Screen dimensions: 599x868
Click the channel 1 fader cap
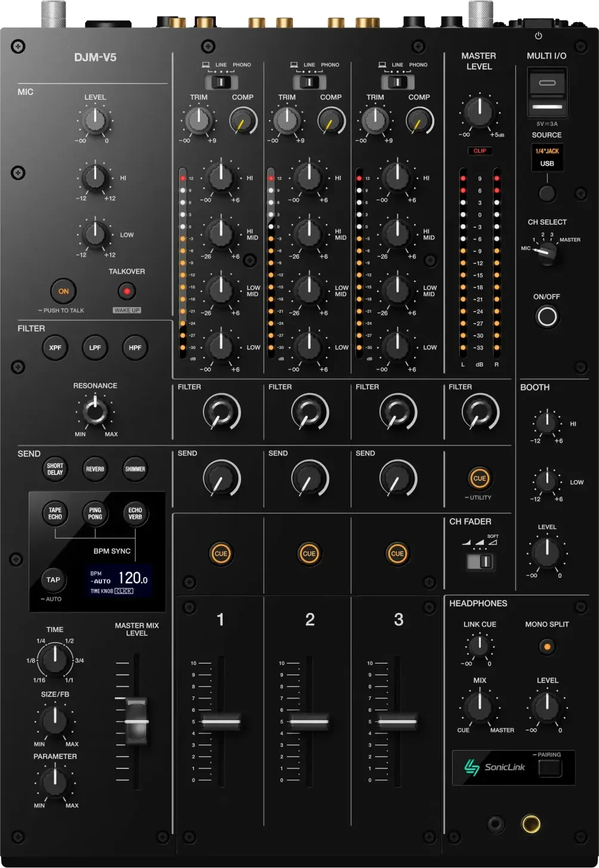(221, 721)
